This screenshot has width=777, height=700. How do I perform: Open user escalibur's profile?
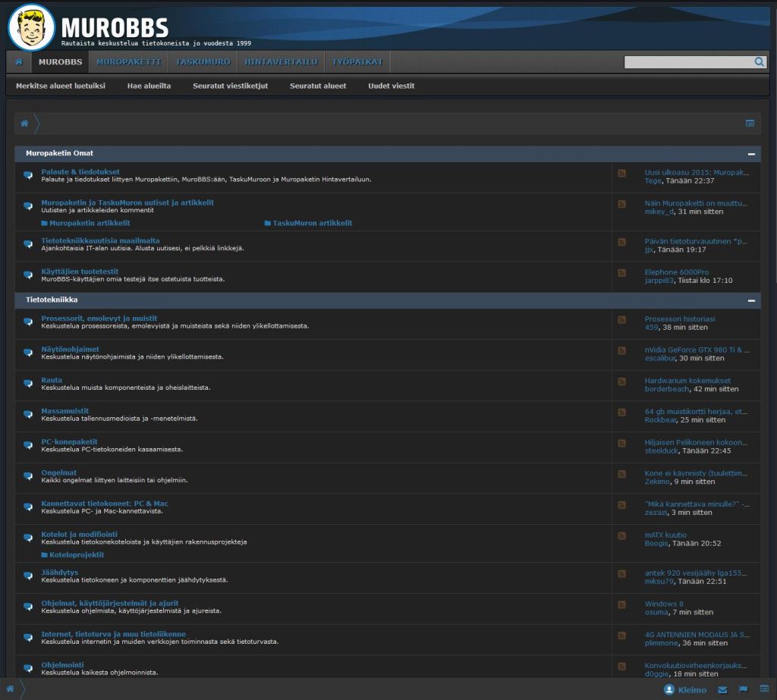[659, 358]
